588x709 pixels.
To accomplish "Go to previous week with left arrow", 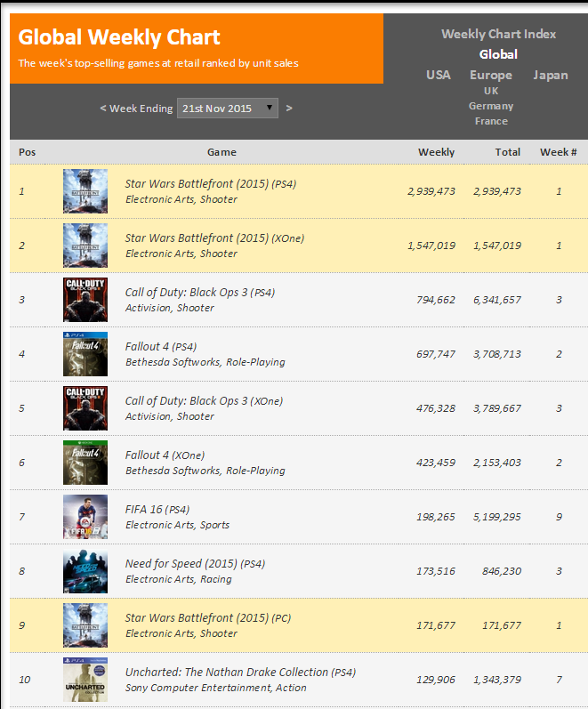I will click(102, 108).
